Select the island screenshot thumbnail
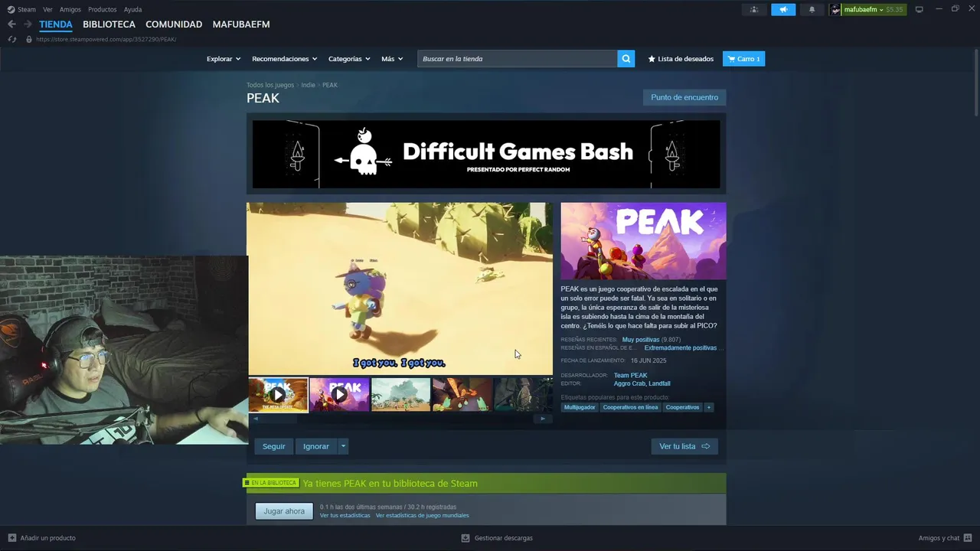This screenshot has height=551, width=980. point(400,395)
